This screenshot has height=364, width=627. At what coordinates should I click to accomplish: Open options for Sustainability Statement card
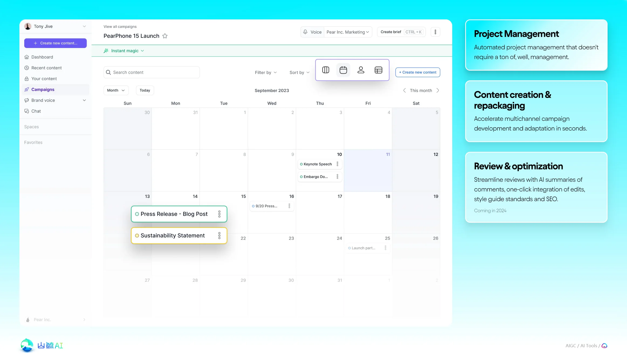click(x=219, y=236)
